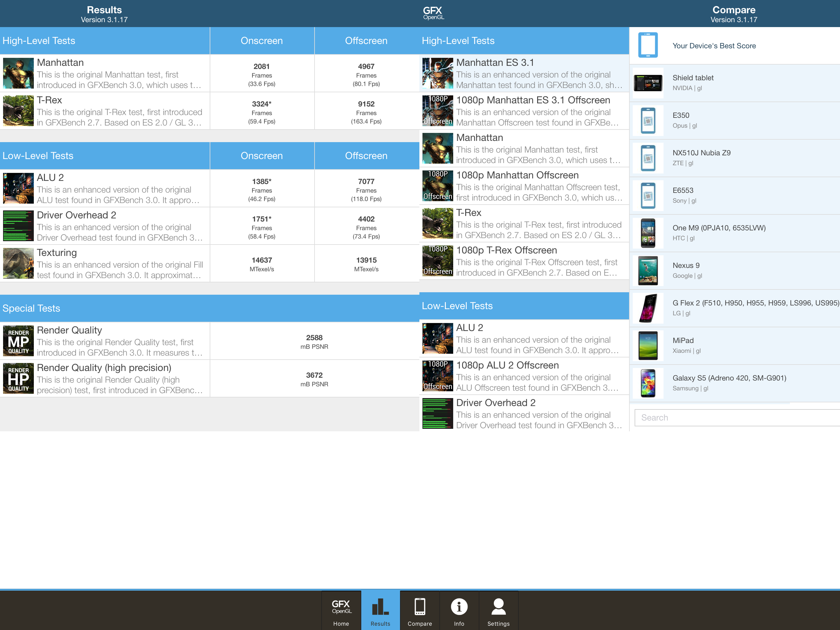This screenshot has height=630, width=840.
Task: Click 1080p Manhattan Offscreen test icon
Action: pos(438,186)
